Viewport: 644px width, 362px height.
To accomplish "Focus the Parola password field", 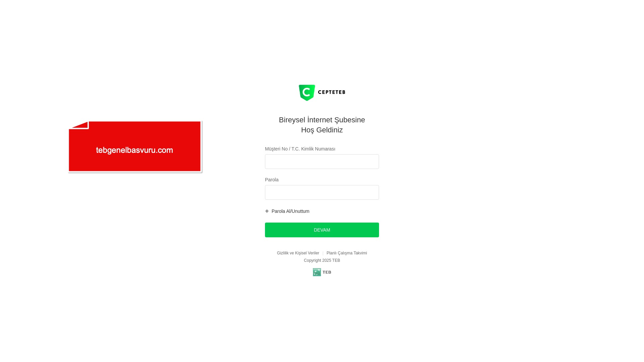I will pos(322,192).
